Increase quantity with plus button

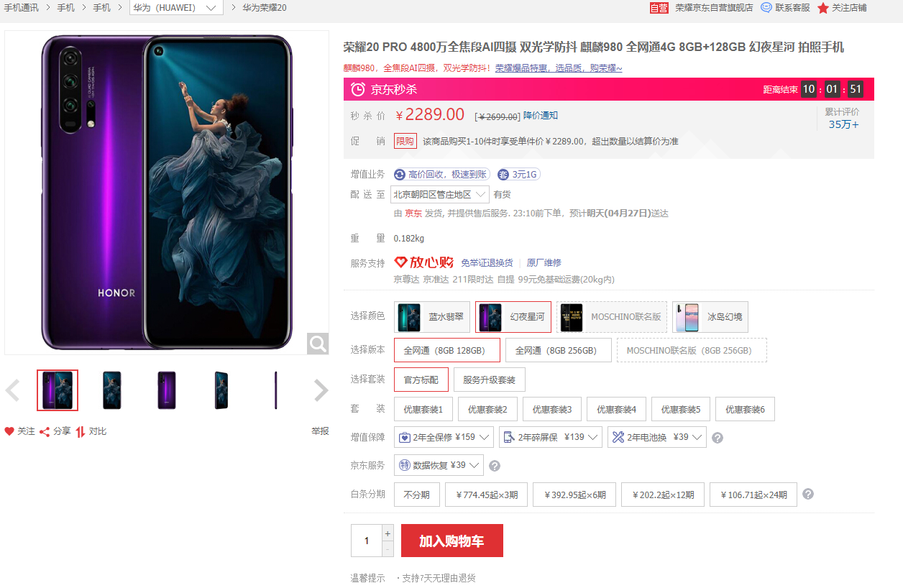388,533
